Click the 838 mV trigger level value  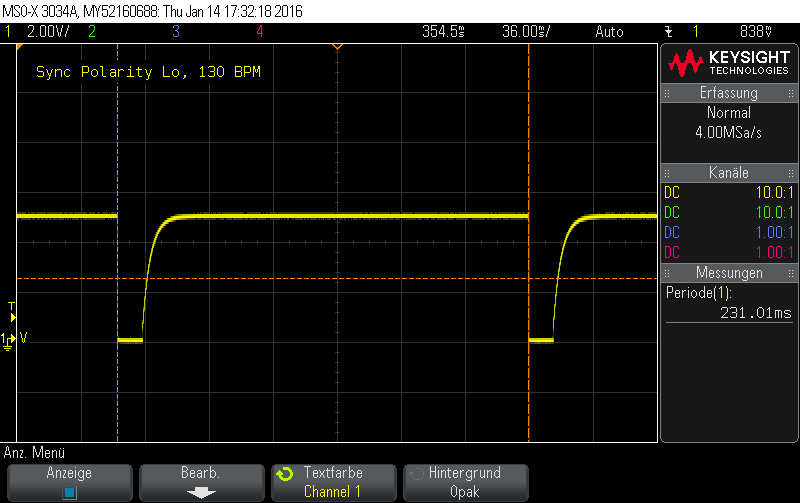[756, 32]
